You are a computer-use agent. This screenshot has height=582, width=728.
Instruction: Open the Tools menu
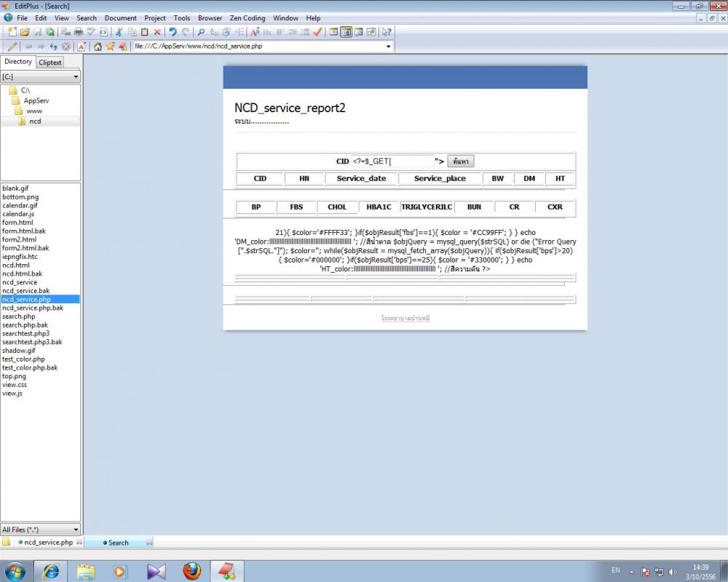181,18
